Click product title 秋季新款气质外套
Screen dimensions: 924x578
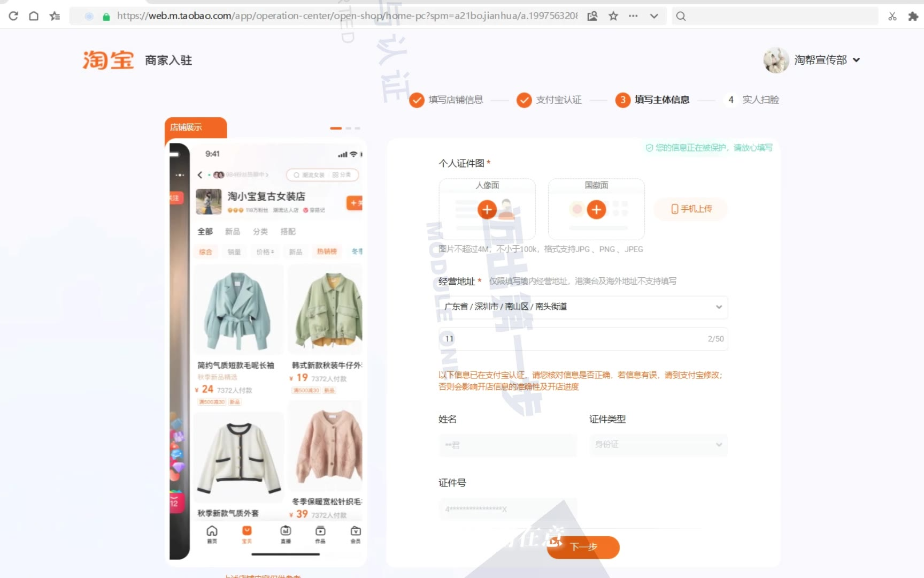point(228,513)
